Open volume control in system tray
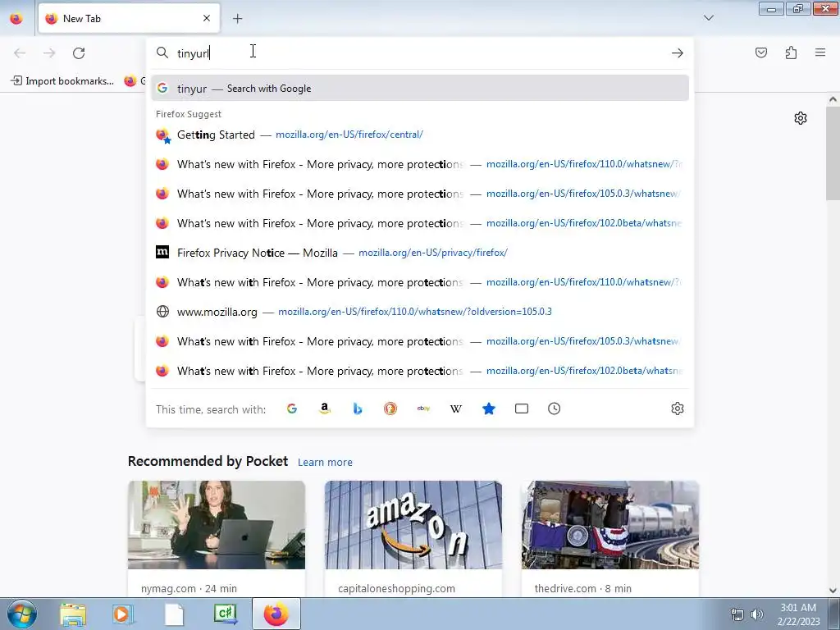This screenshot has width=840, height=630. coord(756,614)
